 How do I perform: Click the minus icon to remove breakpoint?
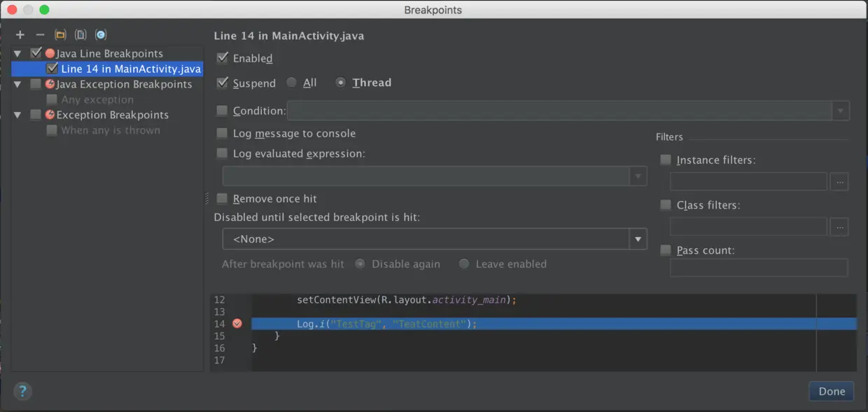40,34
